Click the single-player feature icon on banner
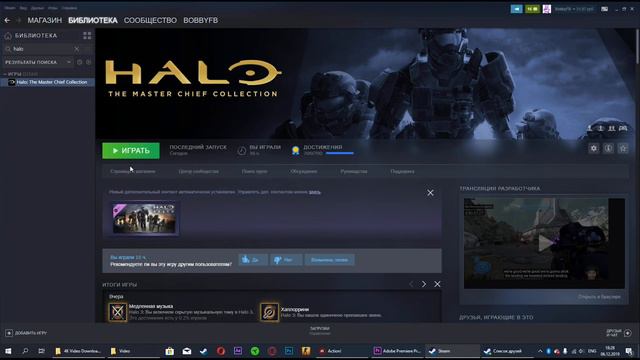 point(589,128)
